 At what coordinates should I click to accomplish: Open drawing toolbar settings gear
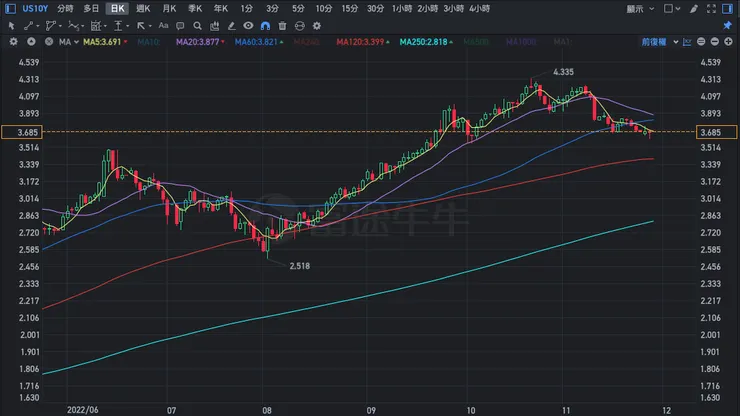[317, 26]
